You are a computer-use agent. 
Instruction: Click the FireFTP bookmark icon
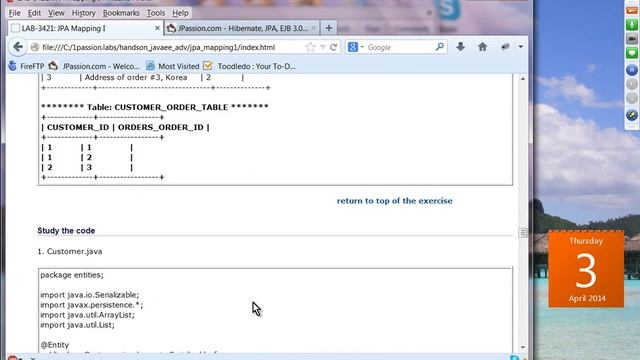pos(12,66)
